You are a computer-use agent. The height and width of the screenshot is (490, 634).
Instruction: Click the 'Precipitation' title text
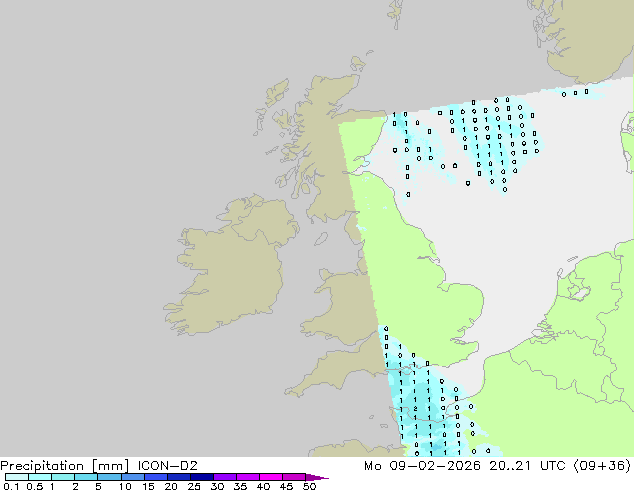42,466
